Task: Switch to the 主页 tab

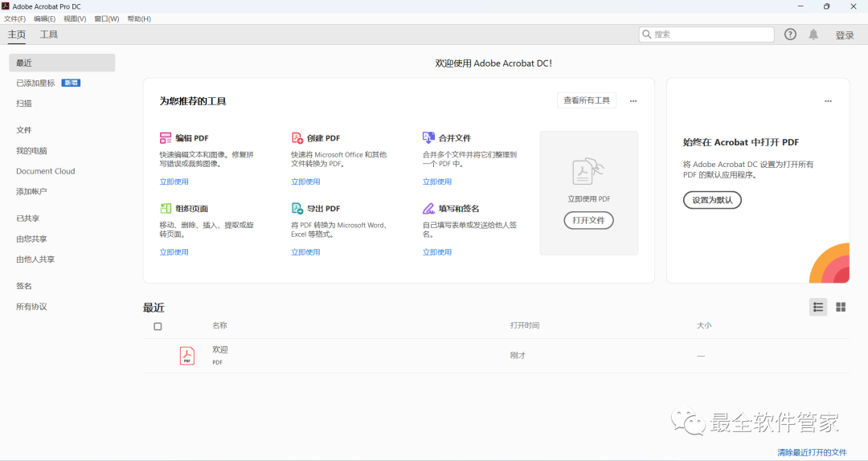Action: (x=17, y=35)
